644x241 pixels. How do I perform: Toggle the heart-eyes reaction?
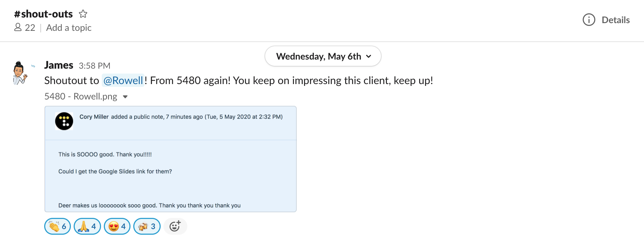[117, 226]
